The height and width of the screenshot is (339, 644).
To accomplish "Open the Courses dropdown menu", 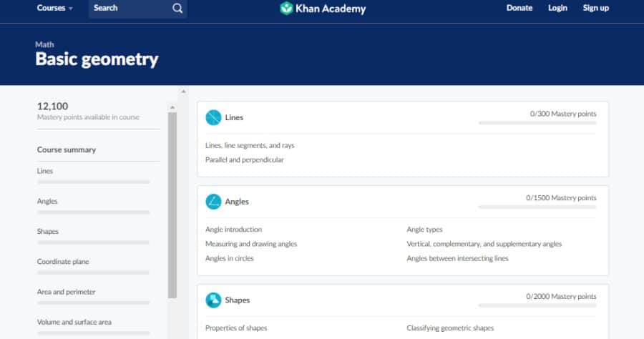I will pos(54,8).
